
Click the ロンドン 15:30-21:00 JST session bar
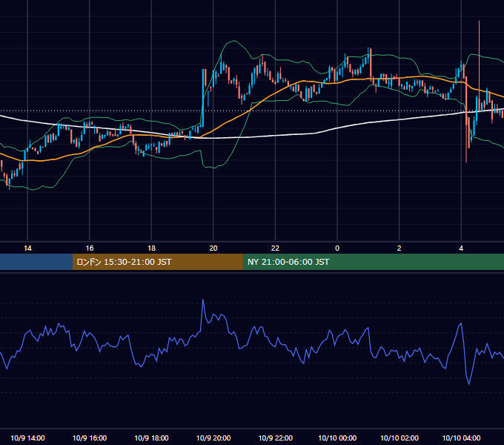click(x=157, y=262)
